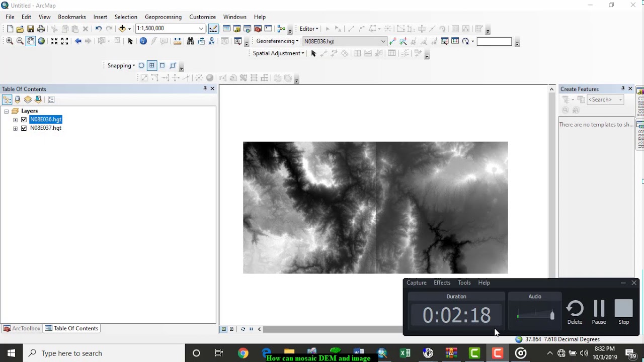Click the Go To XY tool
Viewport: 644px width, 362px height.
point(211,41)
